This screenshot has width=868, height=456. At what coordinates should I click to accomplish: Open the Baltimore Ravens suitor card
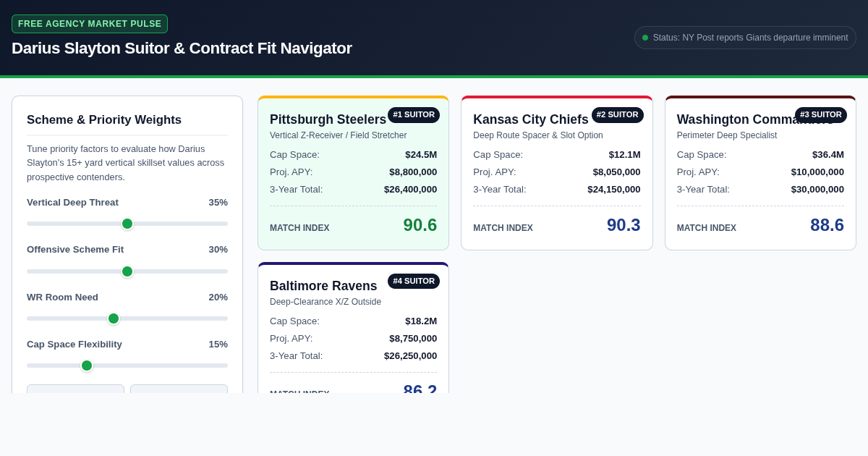(353, 328)
